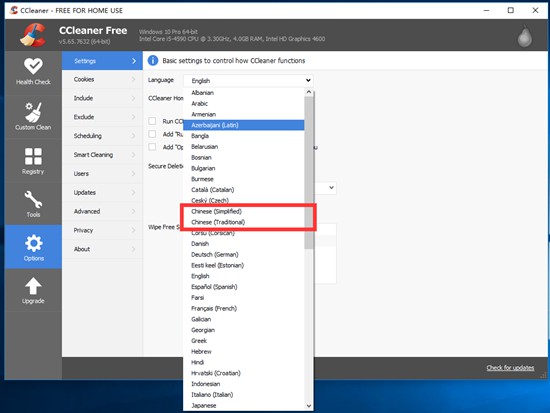Select Français (French) language
Viewport: 550px width, 413px height.
click(x=243, y=308)
